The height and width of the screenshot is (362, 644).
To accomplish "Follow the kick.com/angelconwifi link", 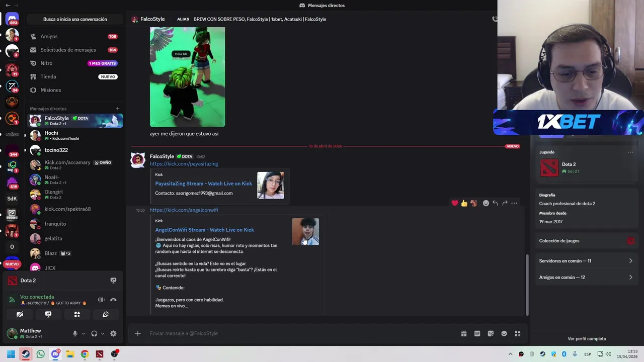I will (184, 210).
